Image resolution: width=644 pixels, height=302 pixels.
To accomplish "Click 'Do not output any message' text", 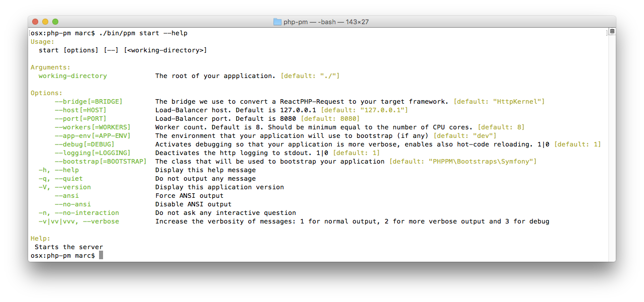I will coord(206,179).
